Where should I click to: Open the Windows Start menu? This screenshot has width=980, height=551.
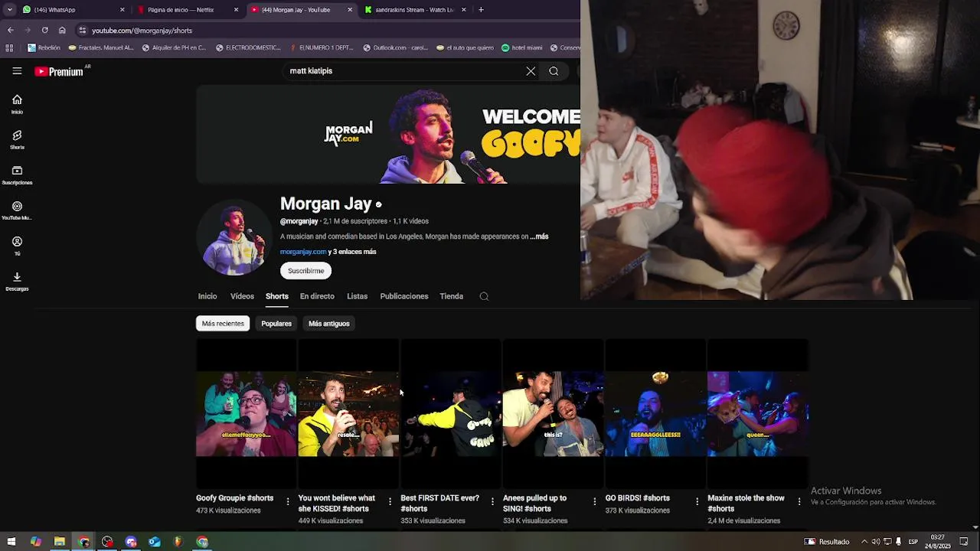pyautogui.click(x=11, y=542)
